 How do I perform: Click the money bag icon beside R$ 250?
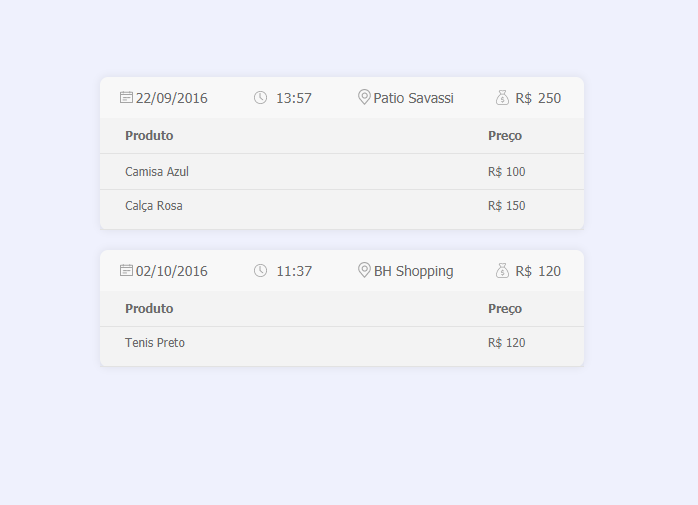pyautogui.click(x=502, y=97)
